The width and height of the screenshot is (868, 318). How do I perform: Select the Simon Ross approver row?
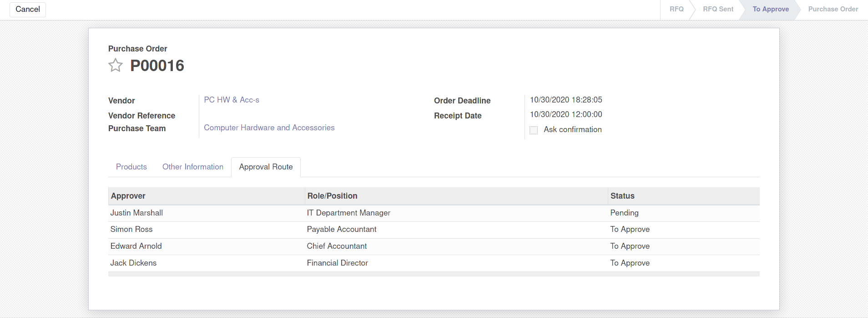(x=131, y=229)
